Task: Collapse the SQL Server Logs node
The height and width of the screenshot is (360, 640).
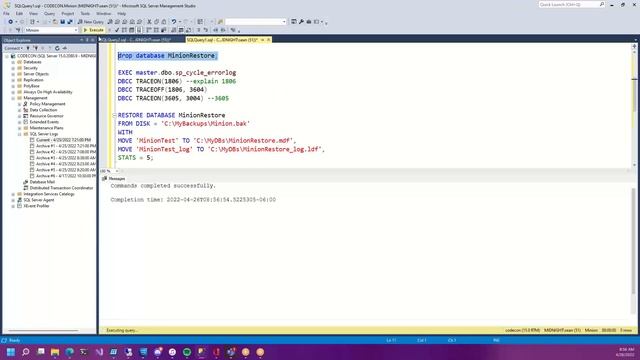Action: 19,134
